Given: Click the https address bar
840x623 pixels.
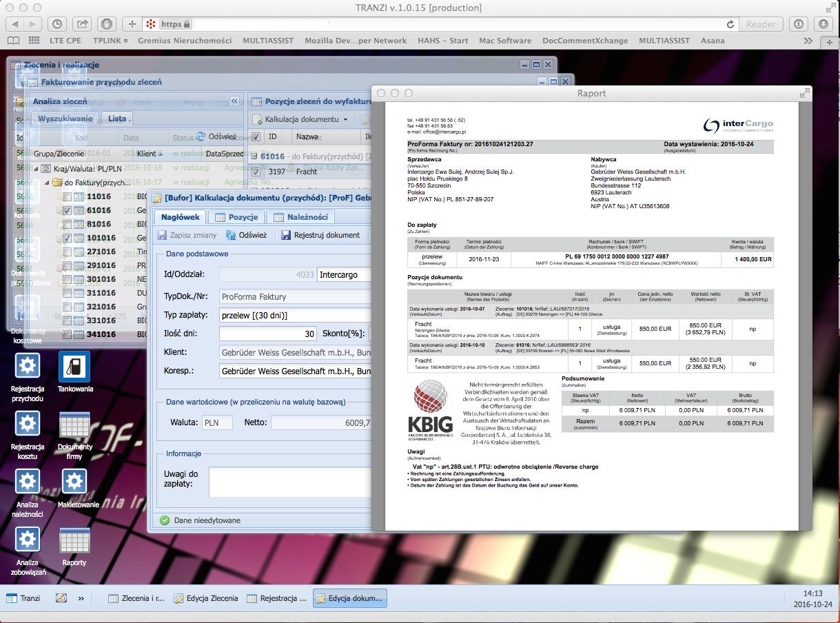Looking at the screenshot, I should pos(441,24).
